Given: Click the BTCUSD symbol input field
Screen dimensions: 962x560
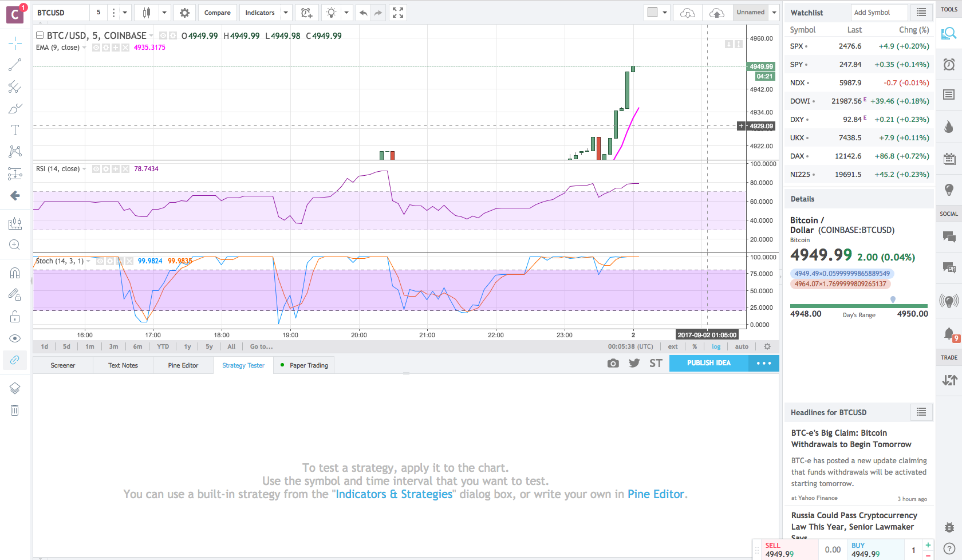Looking at the screenshot, I should (x=62, y=13).
